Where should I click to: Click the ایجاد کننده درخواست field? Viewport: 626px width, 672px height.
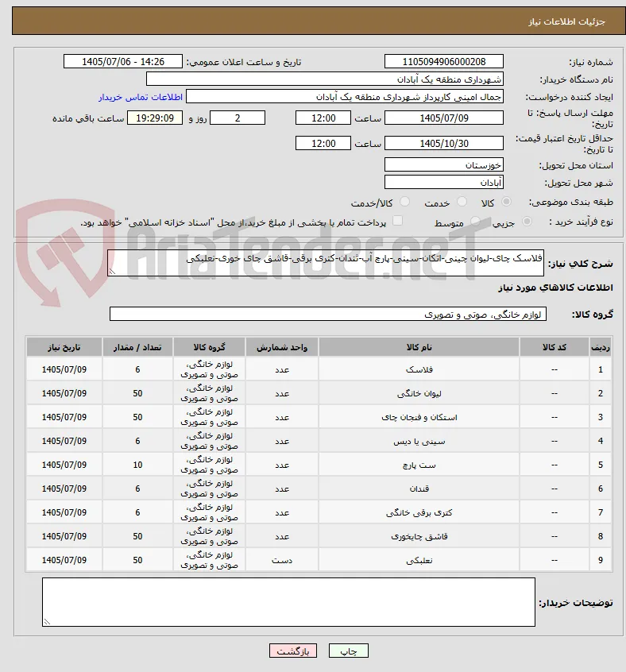click(x=345, y=97)
